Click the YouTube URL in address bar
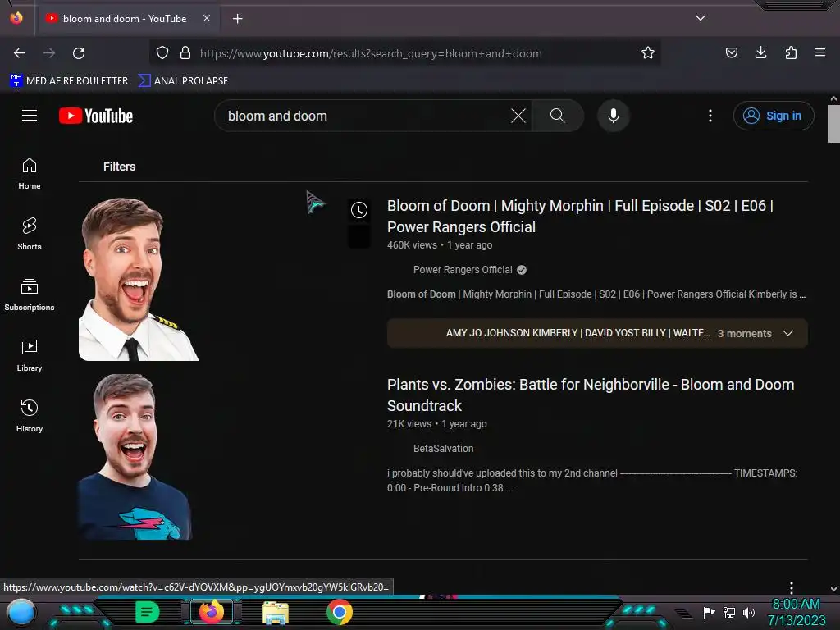The height and width of the screenshot is (630, 840). pyautogui.click(x=371, y=53)
